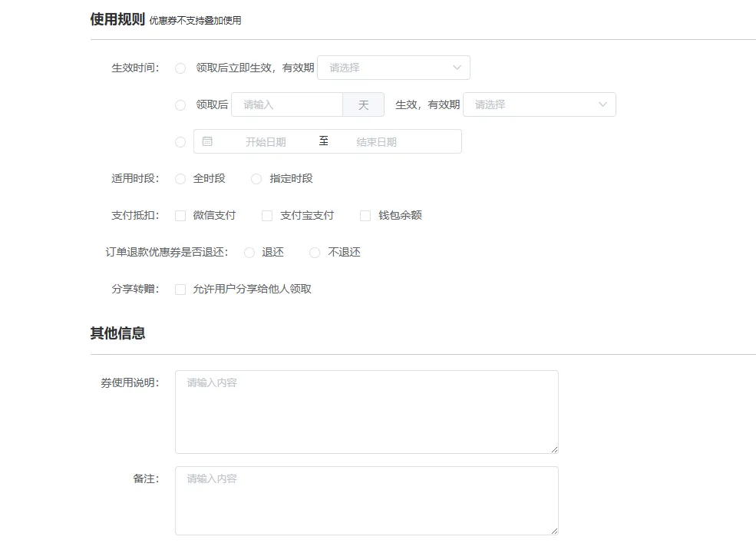
Task: Select 全时段 for 适用时段
Action: tap(182, 178)
